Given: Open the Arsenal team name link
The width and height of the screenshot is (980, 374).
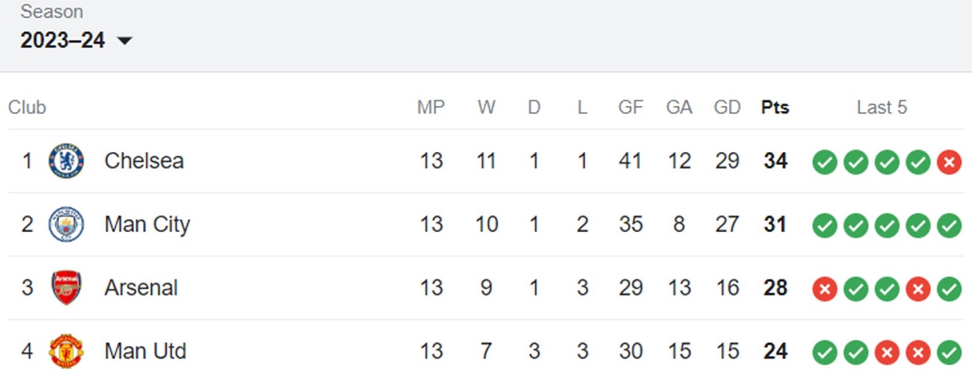Looking at the screenshot, I should (141, 288).
